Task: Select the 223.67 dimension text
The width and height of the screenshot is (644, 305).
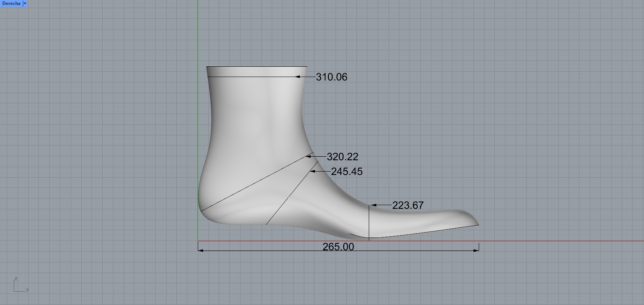Action: 408,205
